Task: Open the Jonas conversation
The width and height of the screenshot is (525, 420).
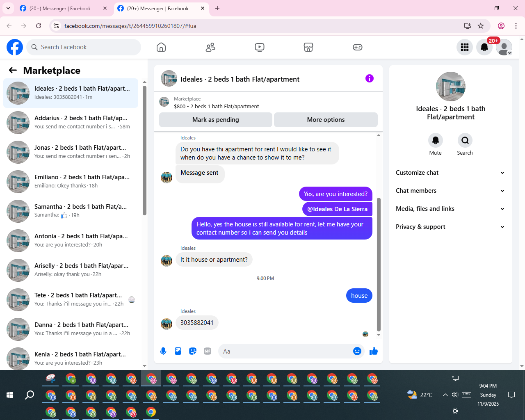Action: pos(71,152)
